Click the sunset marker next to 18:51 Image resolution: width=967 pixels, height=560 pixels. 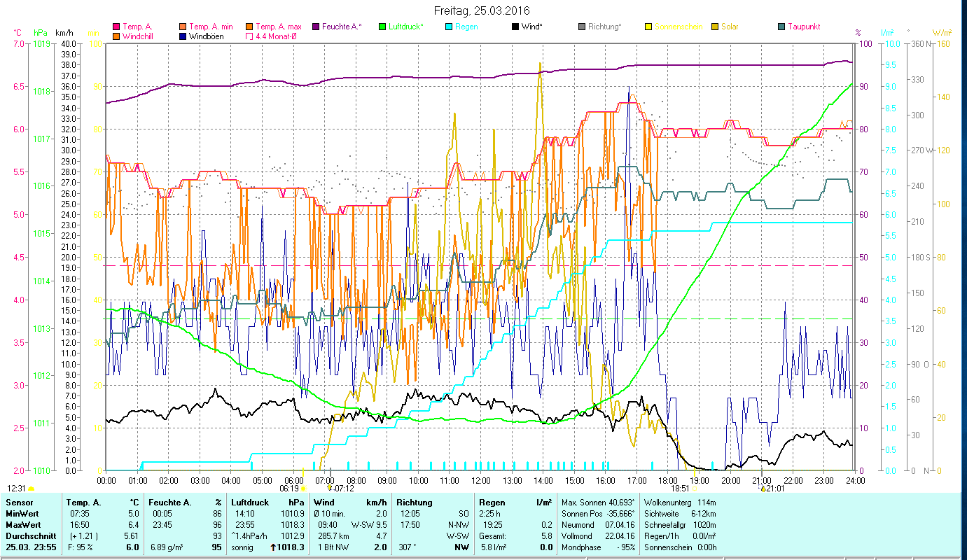tap(695, 489)
